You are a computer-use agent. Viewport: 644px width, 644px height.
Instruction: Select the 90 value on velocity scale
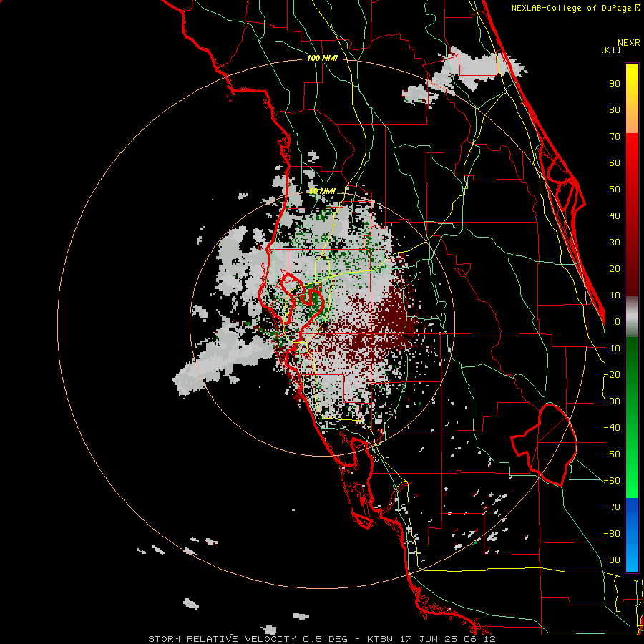(x=615, y=84)
